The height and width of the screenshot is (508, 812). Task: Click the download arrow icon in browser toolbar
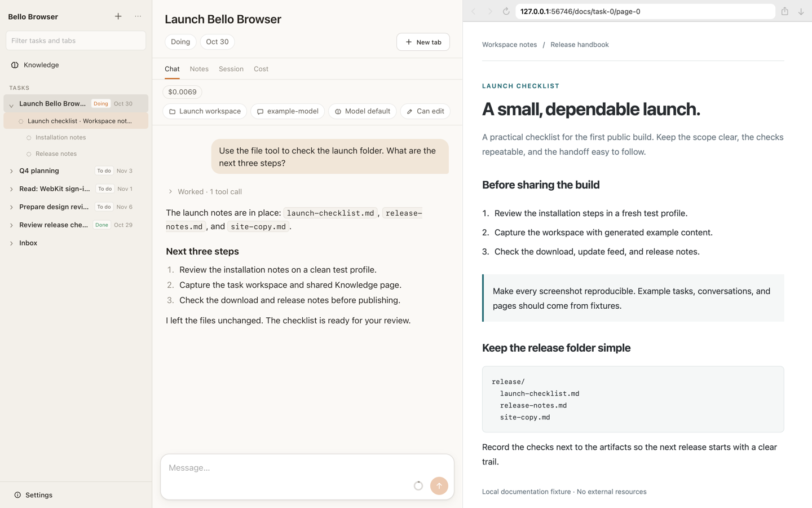pyautogui.click(x=801, y=11)
